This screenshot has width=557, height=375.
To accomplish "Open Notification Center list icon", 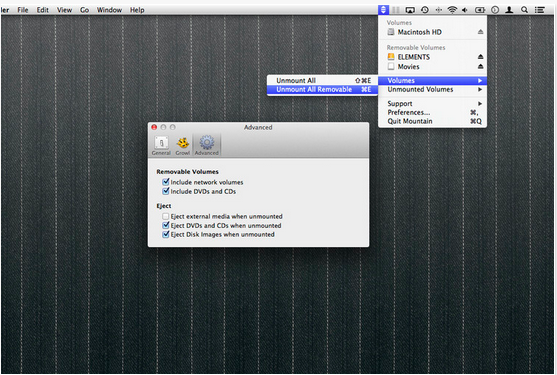I will point(540,10).
